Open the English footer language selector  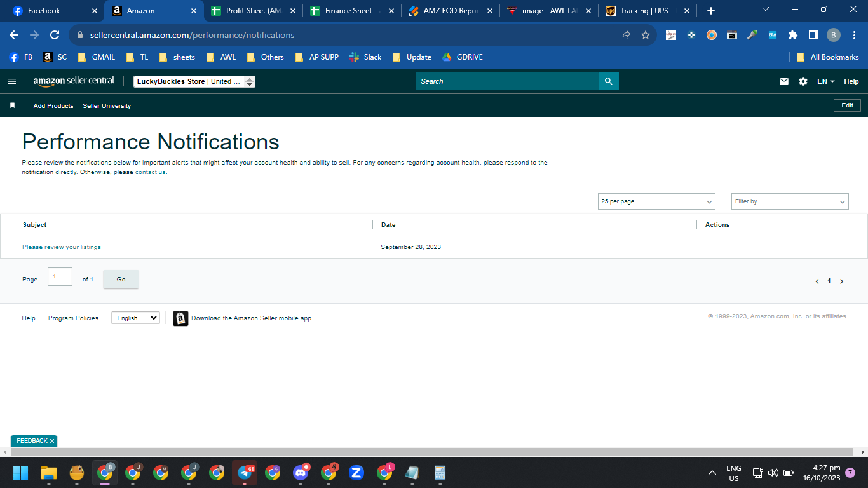point(135,318)
